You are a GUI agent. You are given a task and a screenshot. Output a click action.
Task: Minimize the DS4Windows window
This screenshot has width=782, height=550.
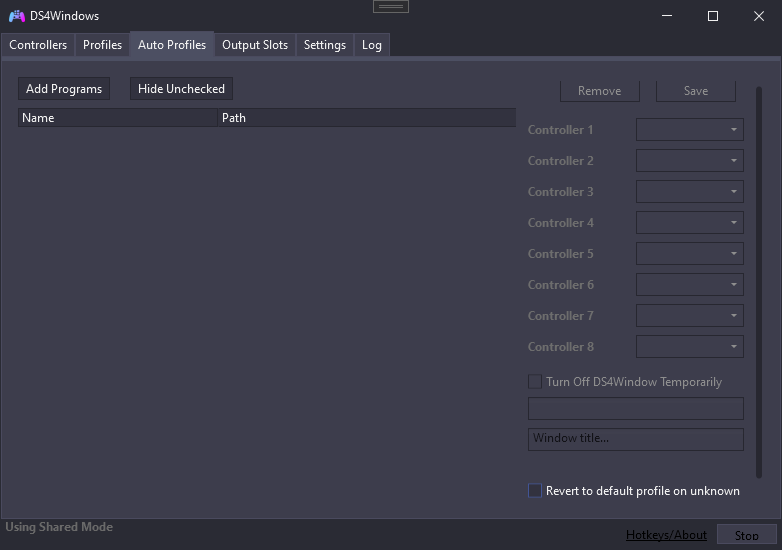coord(667,16)
